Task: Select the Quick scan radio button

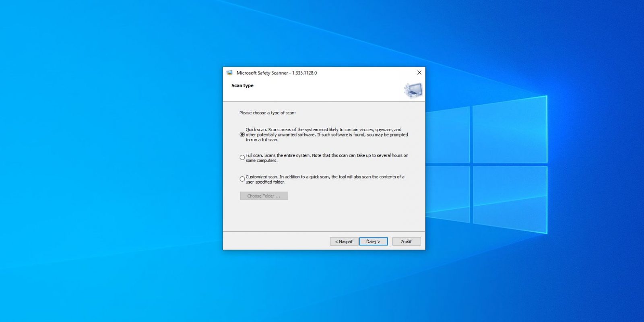Action: [242, 135]
